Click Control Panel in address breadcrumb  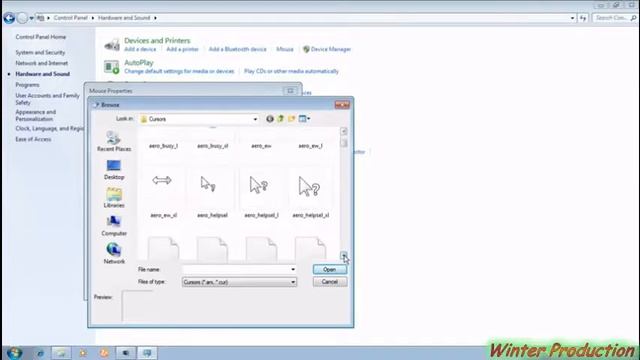71,18
